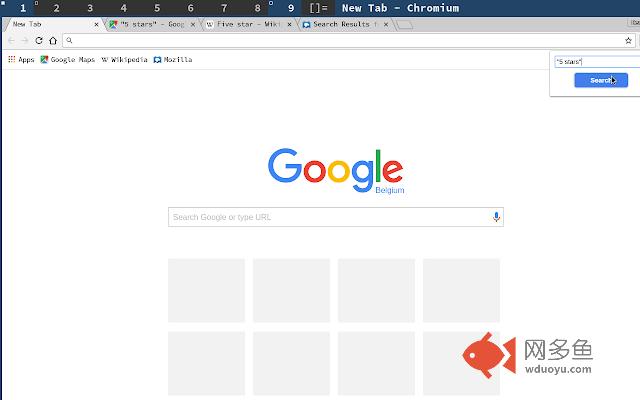Reload the current page
The height and width of the screenshot is (400, 640).
39,40
